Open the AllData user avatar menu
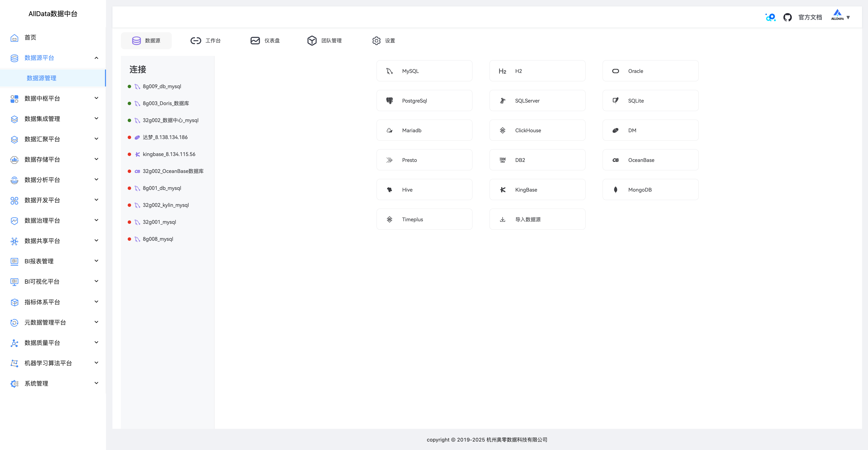 [840, 15]
